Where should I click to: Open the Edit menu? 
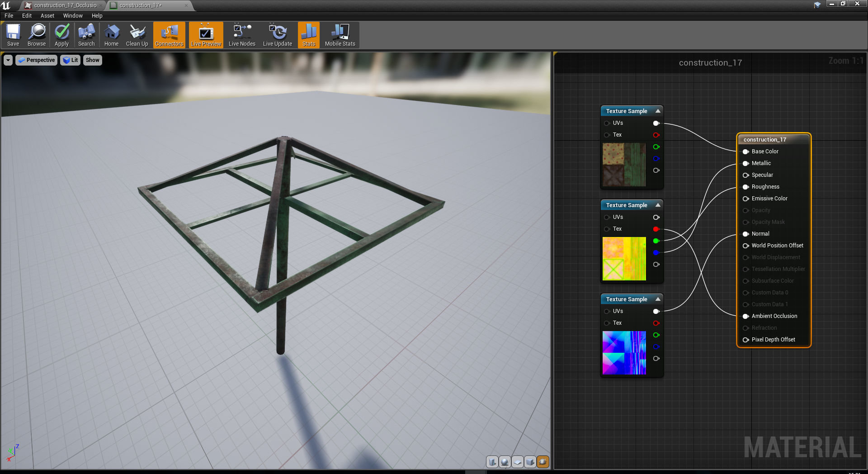coord(27,16)
